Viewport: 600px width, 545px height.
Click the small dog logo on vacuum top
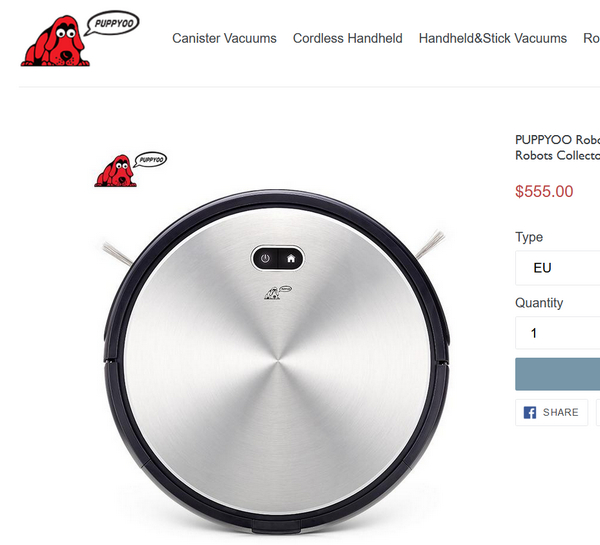pos(278,293)
